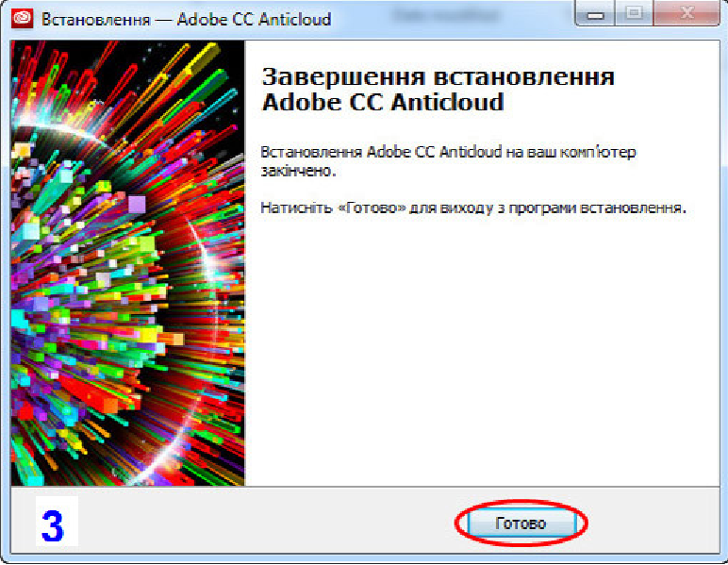
Task: Minimize the Adobe CC Anticloud installer window
Action: 595,13
